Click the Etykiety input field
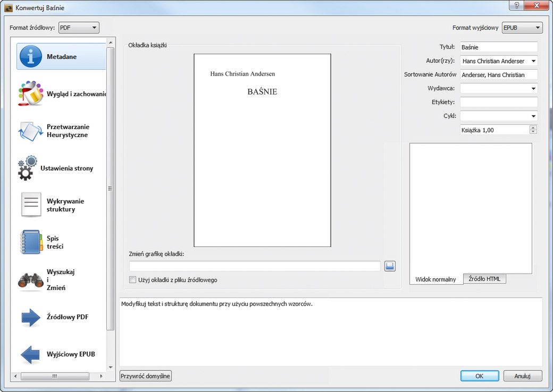The image size is (553, 392). pos(499,102)
